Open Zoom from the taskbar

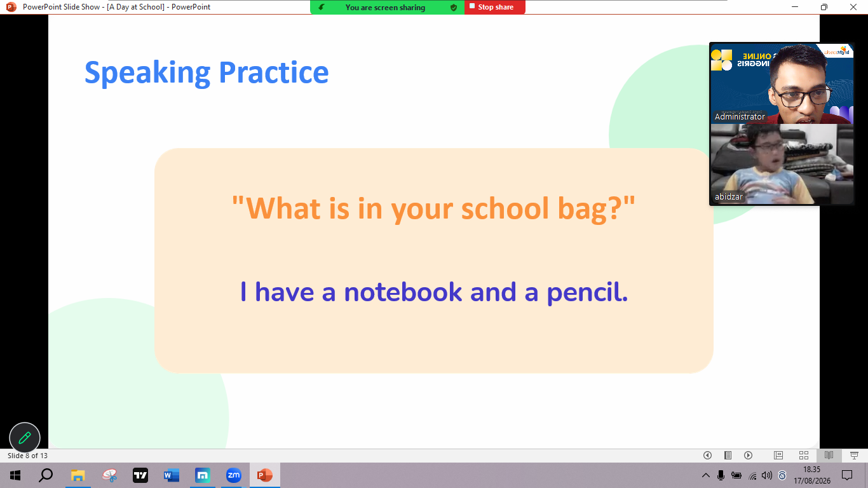tap(234, 475)
